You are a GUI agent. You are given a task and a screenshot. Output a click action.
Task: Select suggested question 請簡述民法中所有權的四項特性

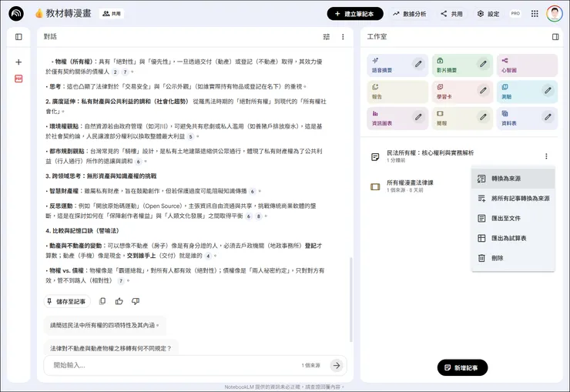(105, 325)
